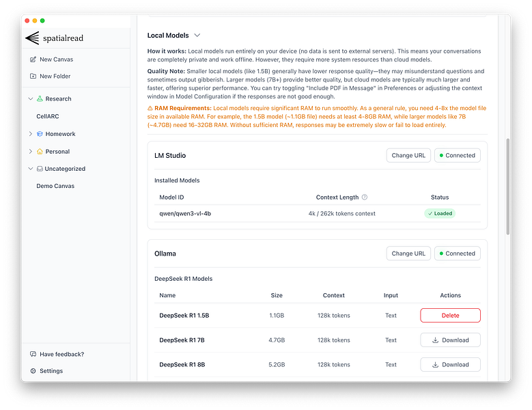Open the CellARC canvas

click(48, 116)
